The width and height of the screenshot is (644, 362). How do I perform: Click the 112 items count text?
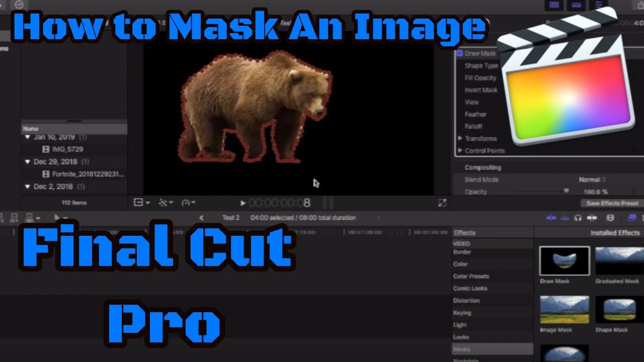74,203
